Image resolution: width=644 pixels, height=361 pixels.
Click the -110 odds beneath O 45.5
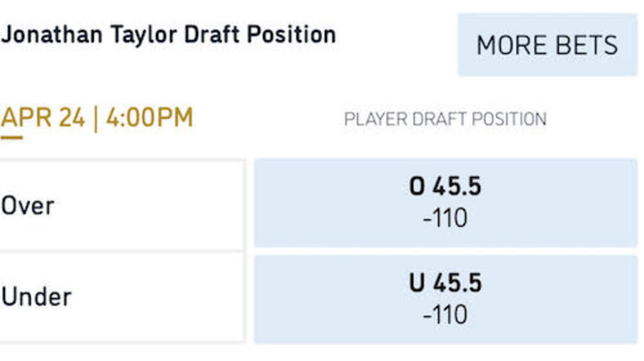click(x=445, y=219)
